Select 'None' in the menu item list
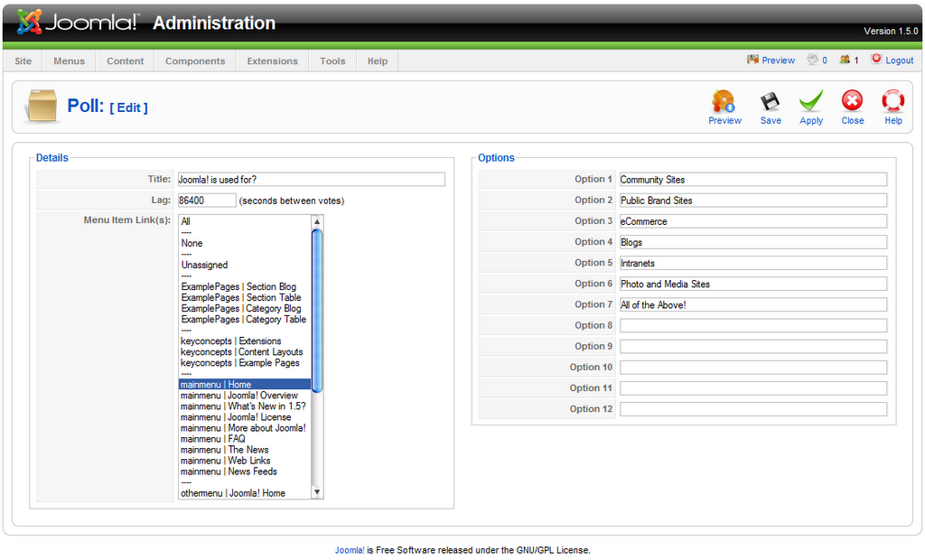Viewport: 925px width, 560px height. coord(245,243)
